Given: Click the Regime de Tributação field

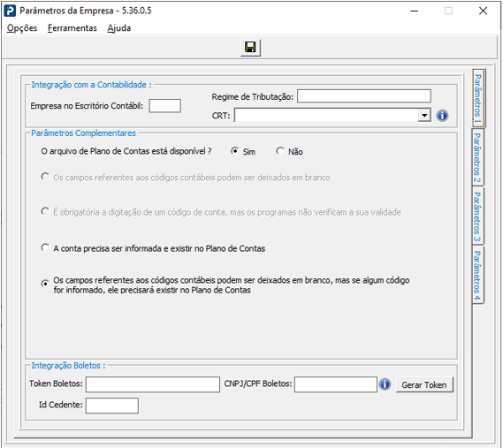Looking at the screenshot, I should (364, 96).
